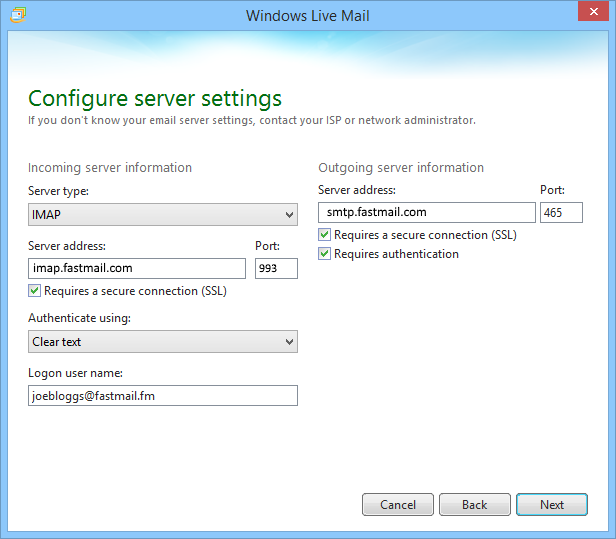Toggle incoming server SSL checkbox

[35, 291]
